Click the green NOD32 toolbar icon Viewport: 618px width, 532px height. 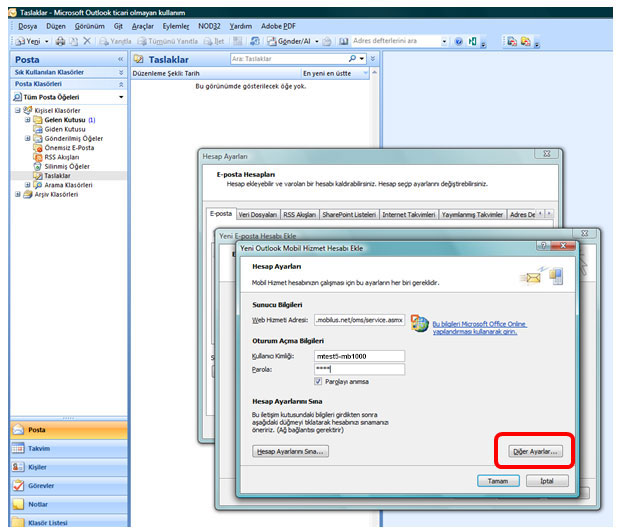click(x=472, y=41)
